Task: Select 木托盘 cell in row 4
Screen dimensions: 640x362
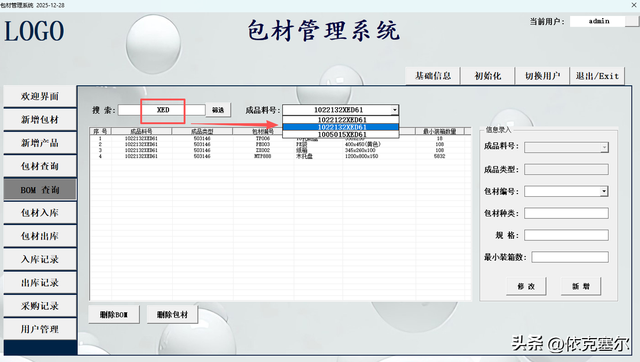Action: pos(304,156)
